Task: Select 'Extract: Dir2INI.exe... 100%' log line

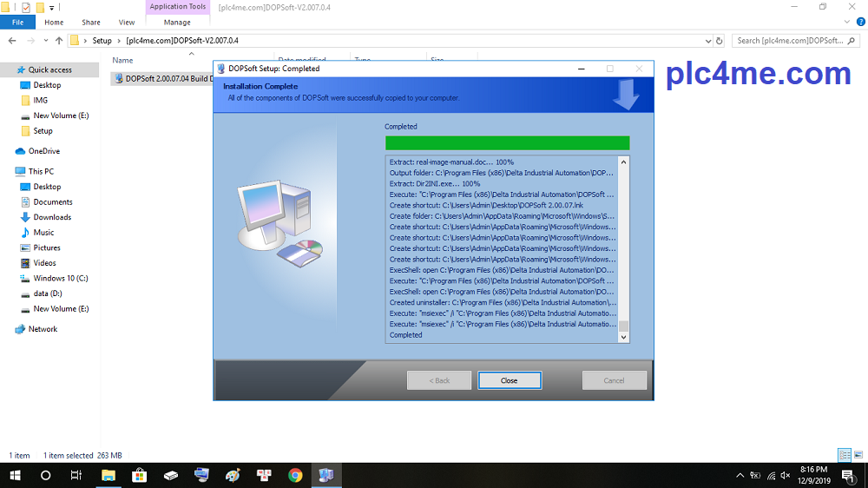Action: tap(435, 183)
